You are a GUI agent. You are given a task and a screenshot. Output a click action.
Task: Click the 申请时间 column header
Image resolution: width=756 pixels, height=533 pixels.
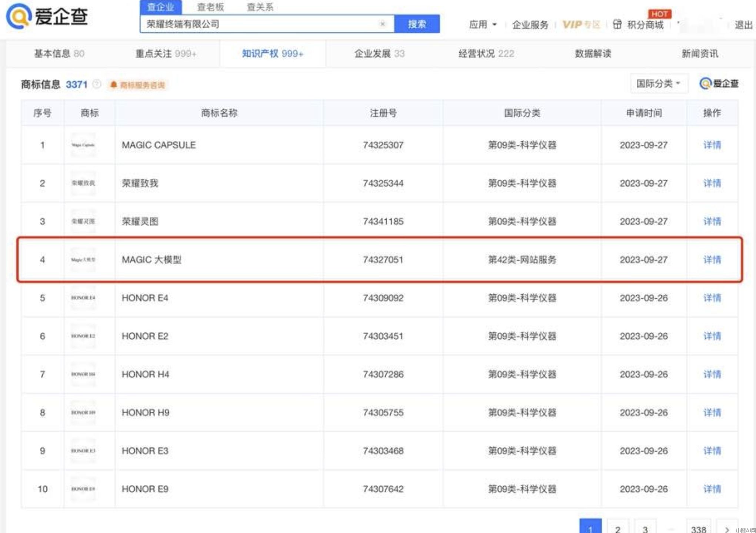coord(644,113)
